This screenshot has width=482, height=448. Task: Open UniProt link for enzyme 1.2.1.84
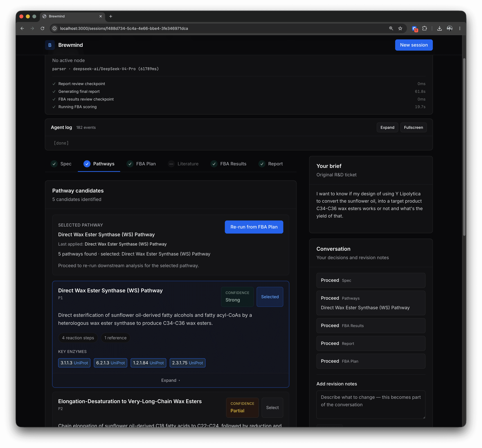coord(157,363)
